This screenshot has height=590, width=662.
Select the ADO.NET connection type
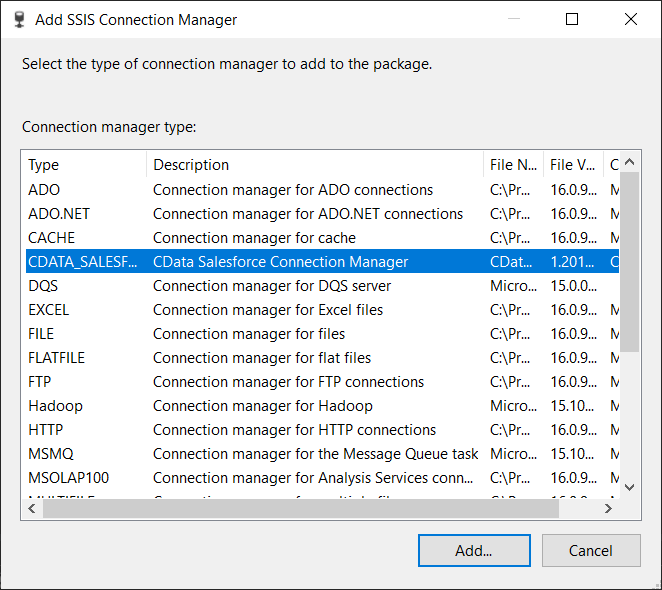coord(57,214)
